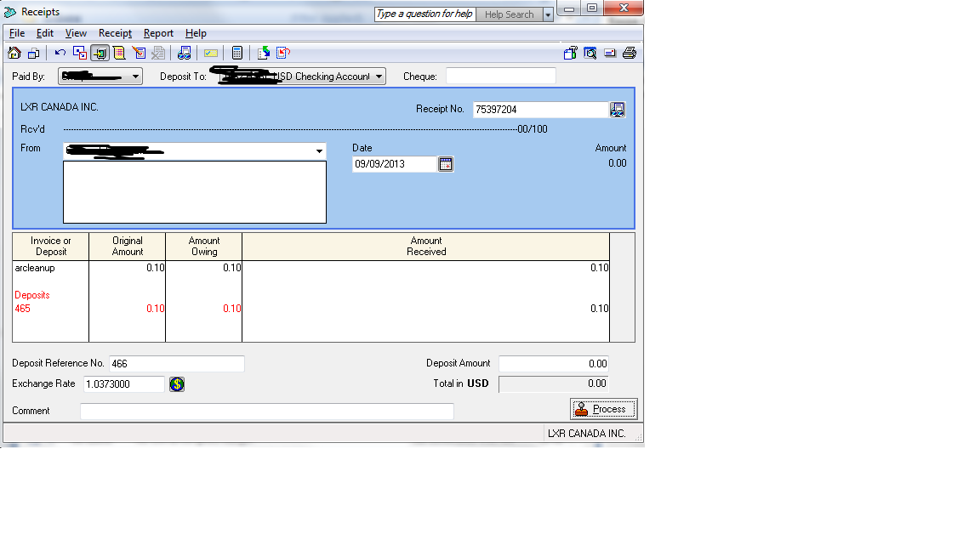
Task: Click the 'Type a question for help' box
Action: pos(425,14)
